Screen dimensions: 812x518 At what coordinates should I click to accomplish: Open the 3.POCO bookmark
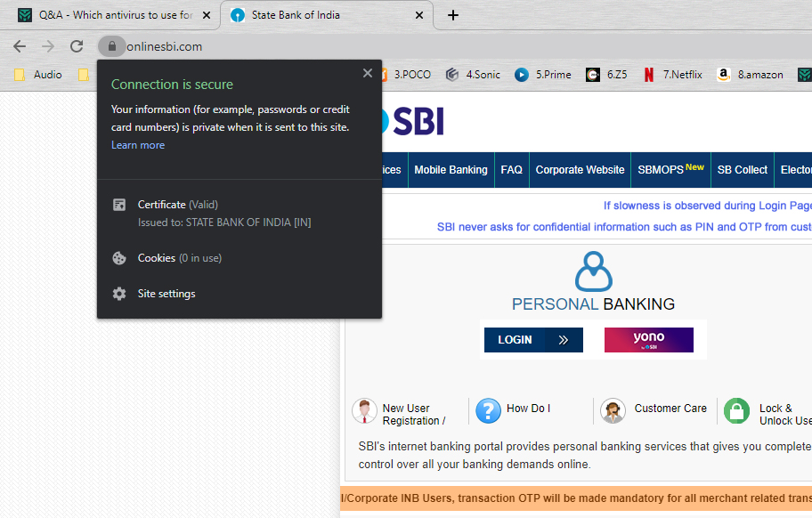[x=405, y=75]
